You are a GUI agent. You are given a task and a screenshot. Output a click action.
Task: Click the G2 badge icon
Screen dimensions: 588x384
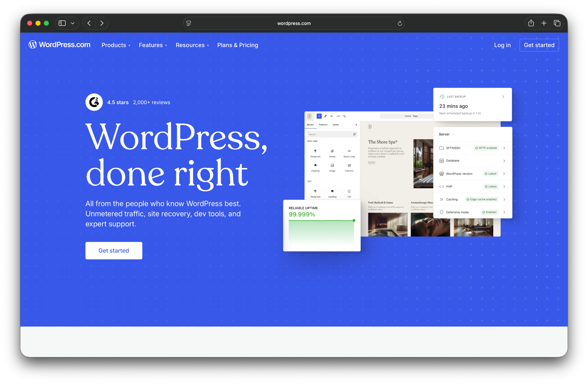[94, 102]
